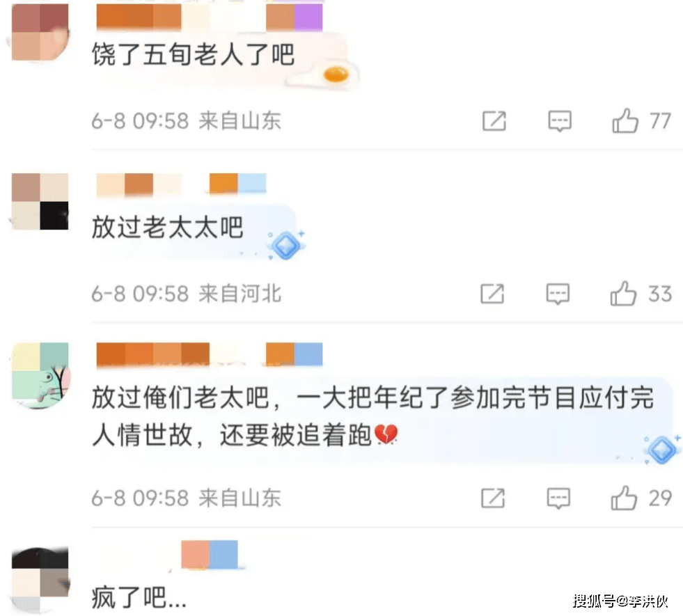
Task: Share the '放过老太太吧' comment
Action: pos(493,293)
